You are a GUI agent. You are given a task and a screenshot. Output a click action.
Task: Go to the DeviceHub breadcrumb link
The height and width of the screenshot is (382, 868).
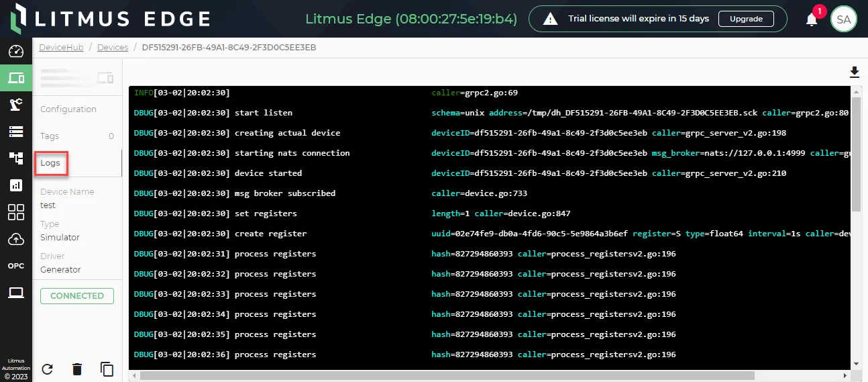tap(61, 48)
